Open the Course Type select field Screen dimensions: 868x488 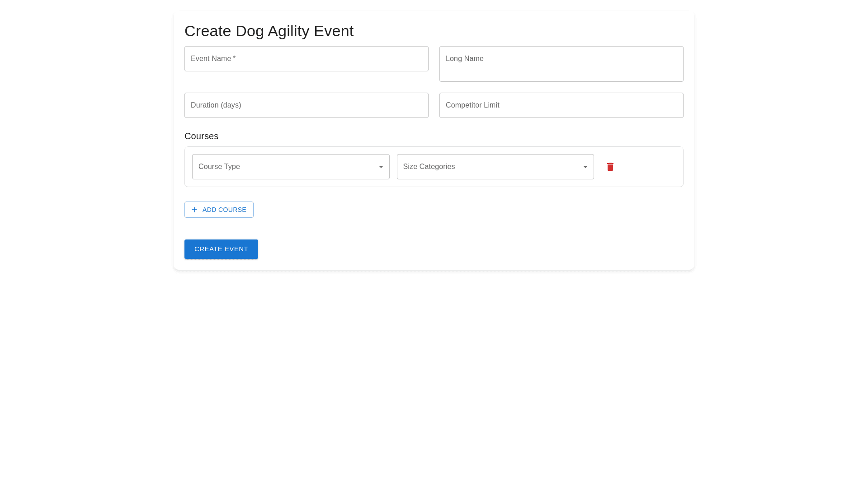[x=290, y=167]
